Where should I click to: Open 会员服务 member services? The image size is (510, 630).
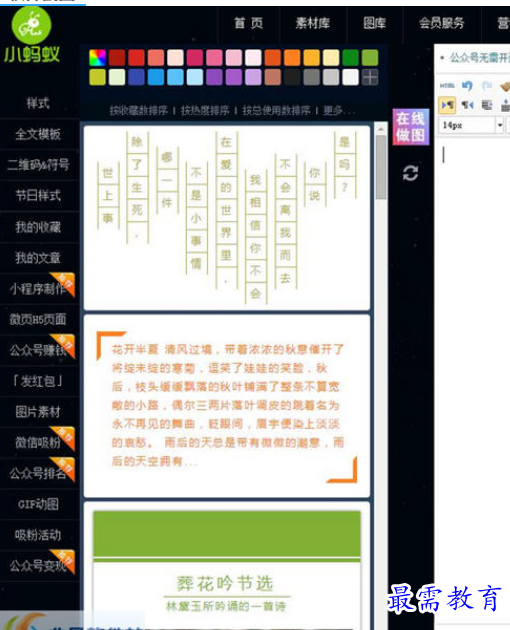[442, 23]
